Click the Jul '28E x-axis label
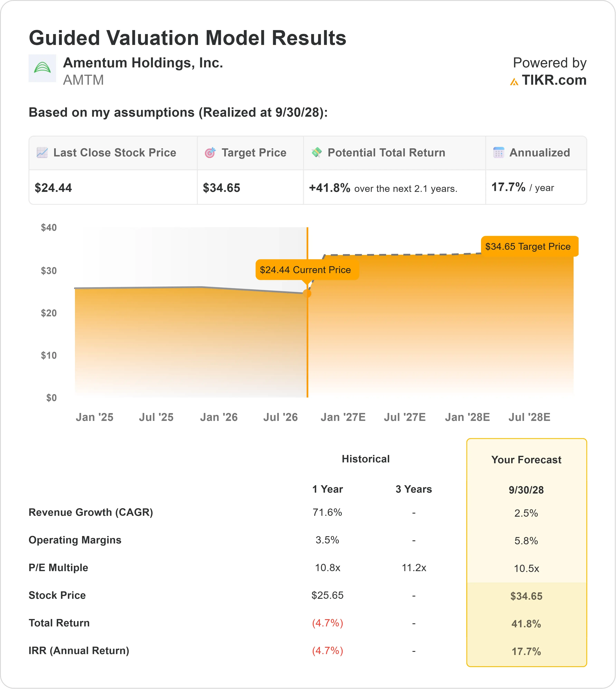 click(529, 417)
